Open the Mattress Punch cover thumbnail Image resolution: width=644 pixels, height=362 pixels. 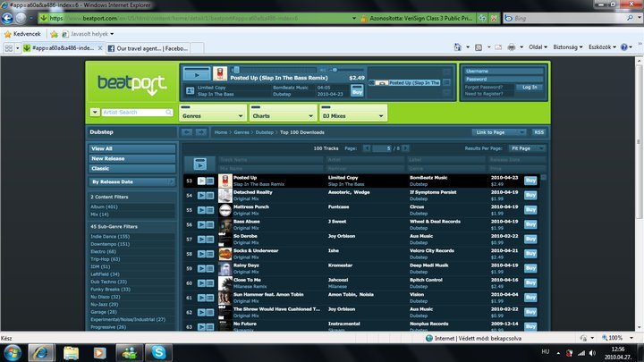tap(225, 210)
